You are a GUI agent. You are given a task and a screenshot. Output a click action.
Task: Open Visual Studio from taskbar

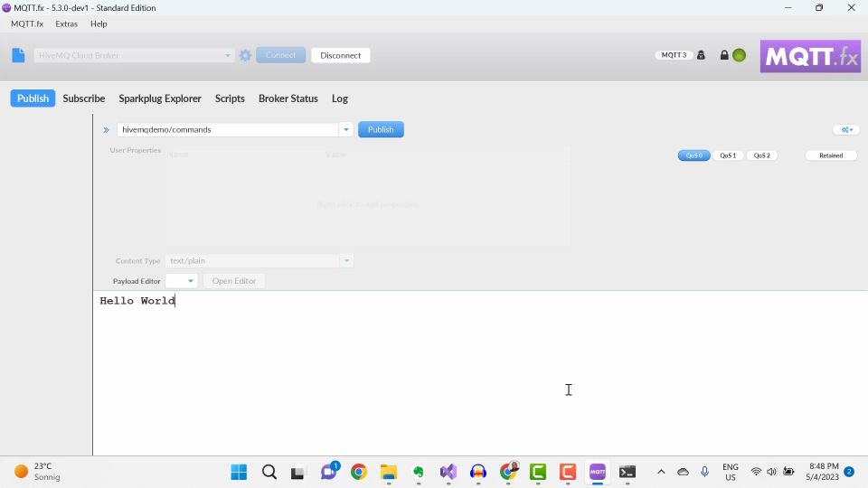[448, 472]
